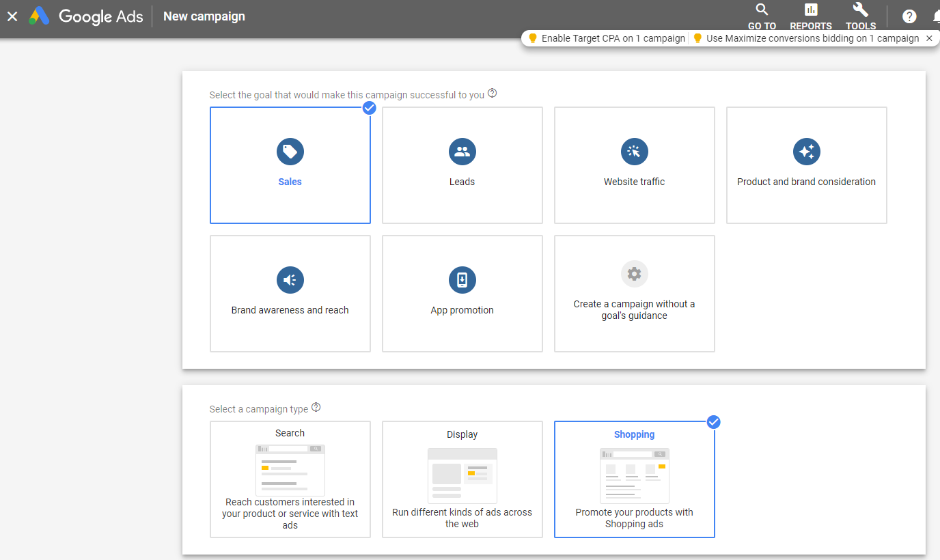Screen dimensions: 940x560
Task: Show help tooltip next to campaign goal heading
Action: click(493, 94)
